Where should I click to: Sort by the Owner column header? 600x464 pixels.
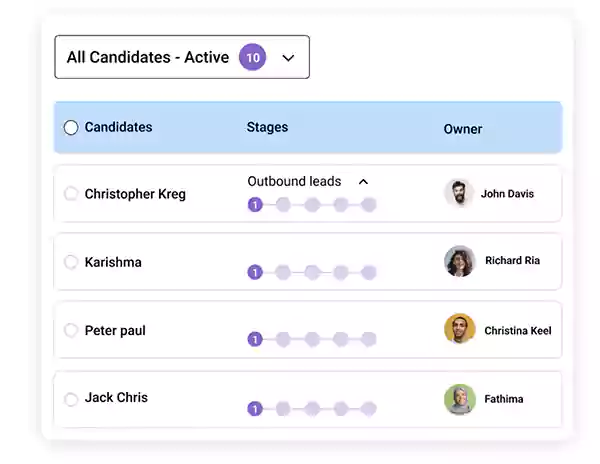click(x=463, y=129)
